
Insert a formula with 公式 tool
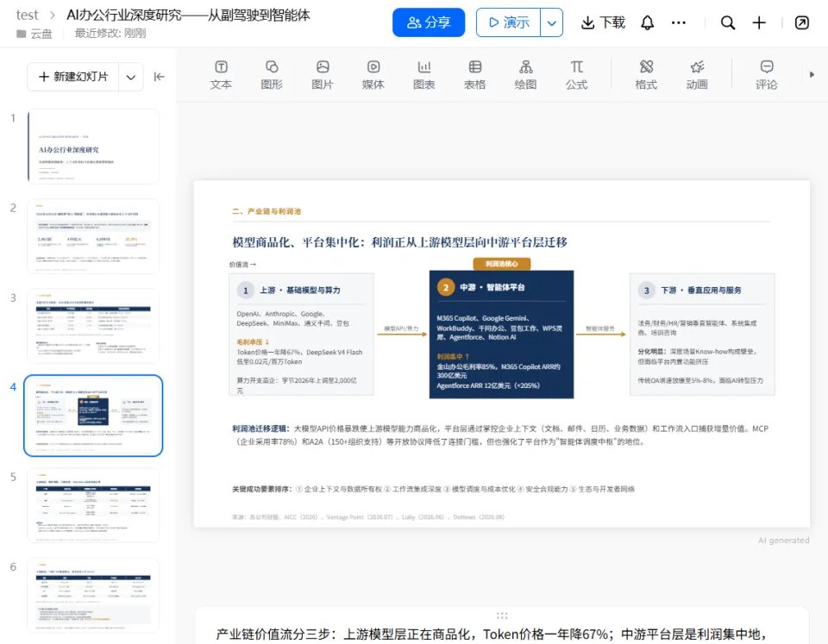(576, 75)
